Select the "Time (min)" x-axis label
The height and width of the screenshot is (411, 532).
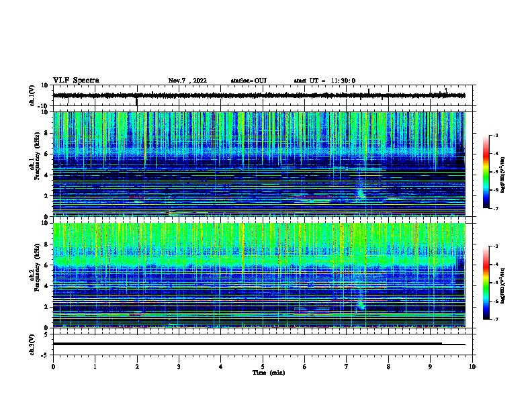point(269,373)
